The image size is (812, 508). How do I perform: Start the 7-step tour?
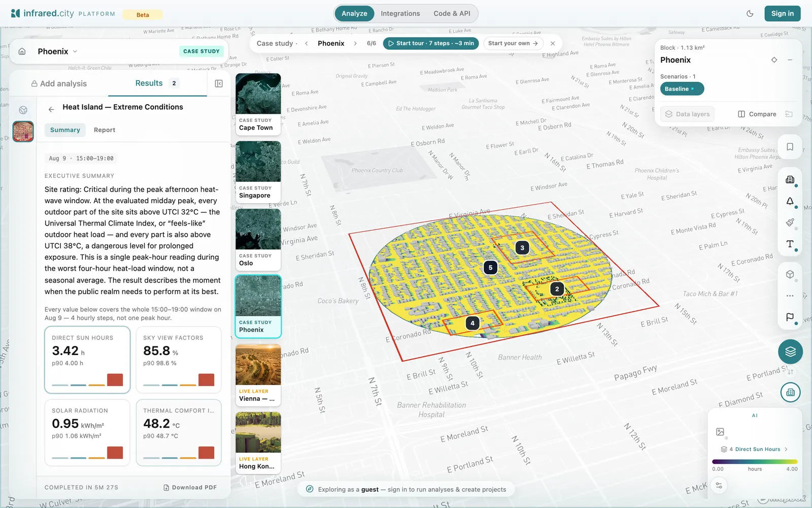pyautogui.click(x=431, y=43)
